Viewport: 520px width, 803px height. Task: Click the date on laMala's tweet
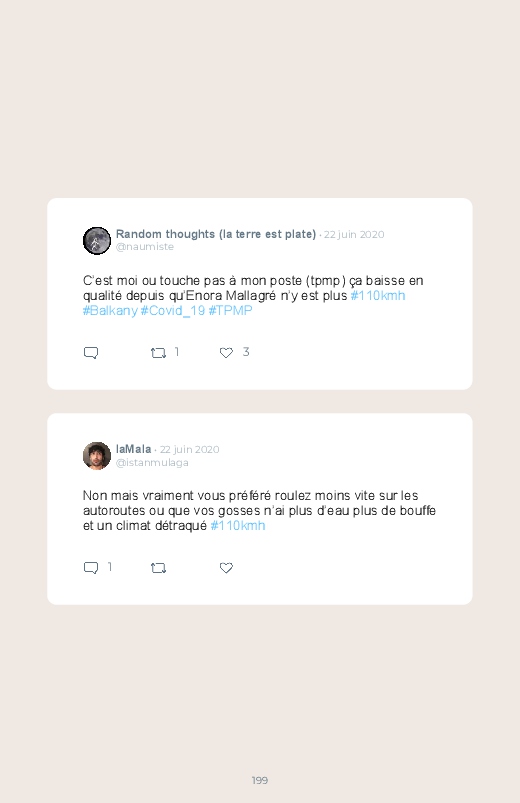point(190,450)
